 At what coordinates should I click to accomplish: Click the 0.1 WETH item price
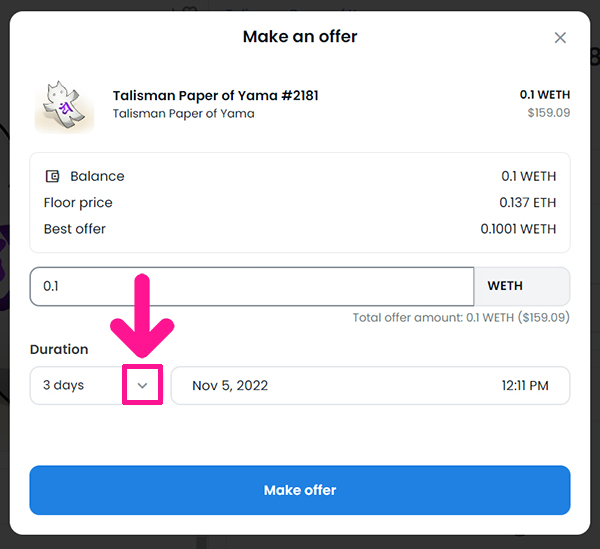(545, 94)
